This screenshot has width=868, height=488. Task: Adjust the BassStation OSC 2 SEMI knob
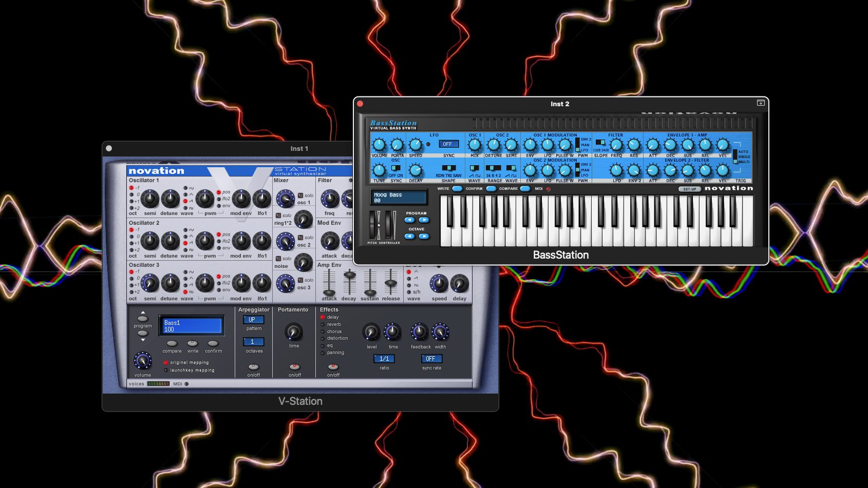[511, 145]
